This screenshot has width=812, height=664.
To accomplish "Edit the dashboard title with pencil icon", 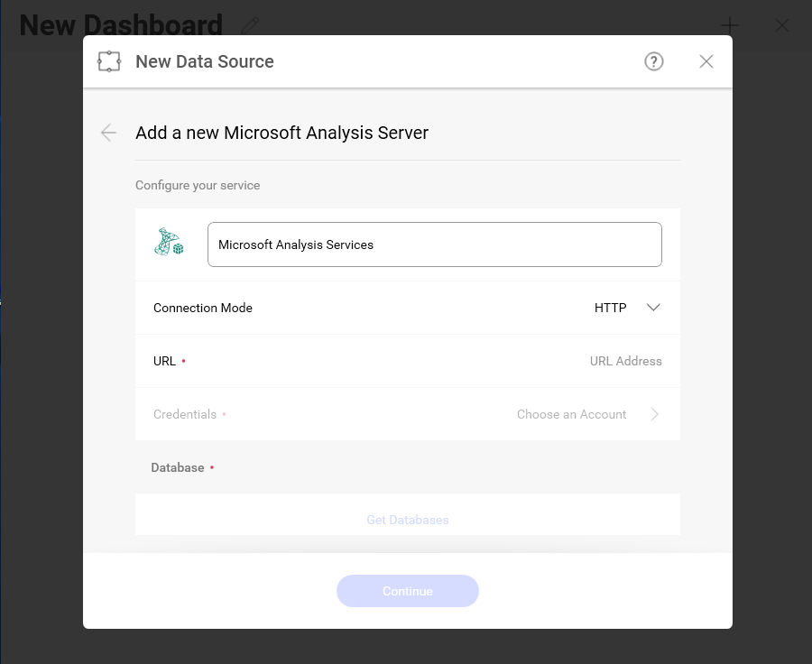I will point(251,25).
